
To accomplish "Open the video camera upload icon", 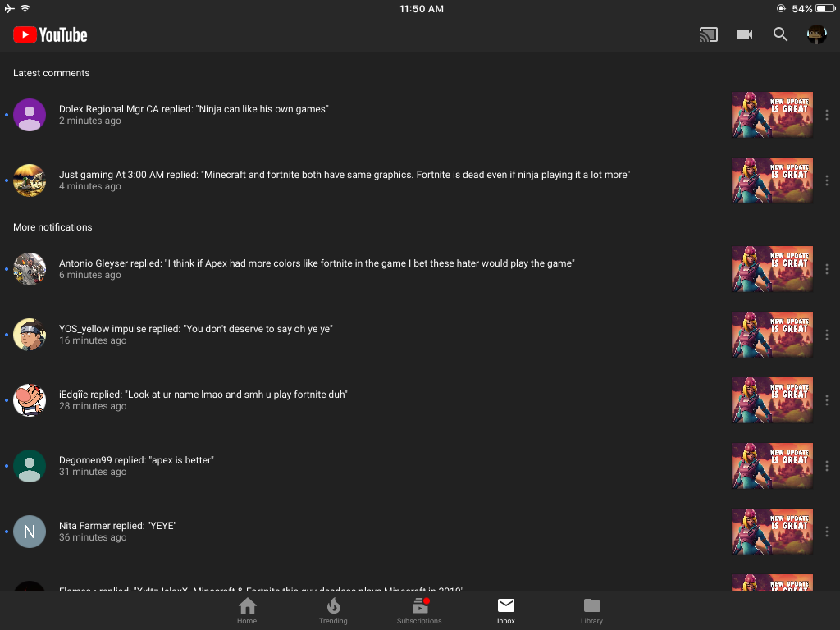I will point(745,34).
